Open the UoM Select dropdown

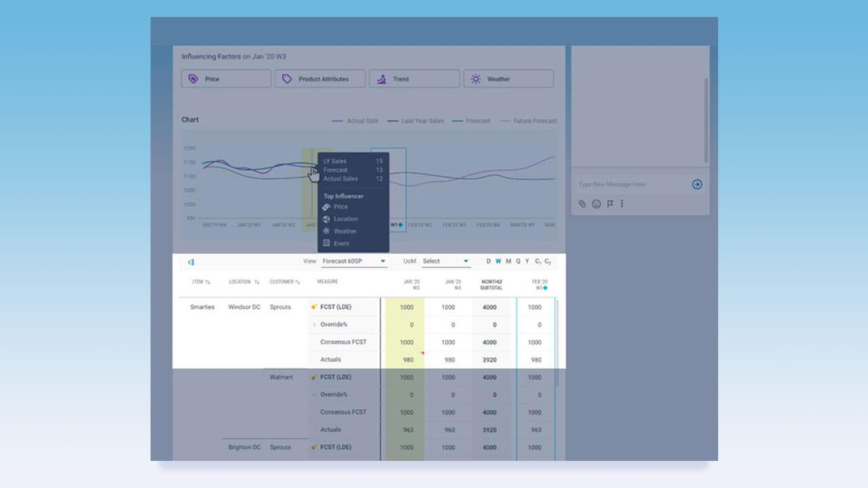(446, 261)
